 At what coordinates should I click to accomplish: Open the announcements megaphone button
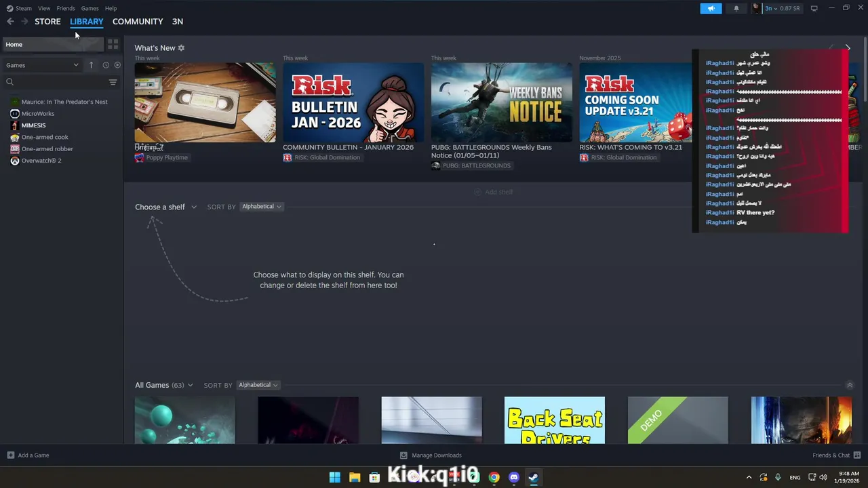[711, 8]
